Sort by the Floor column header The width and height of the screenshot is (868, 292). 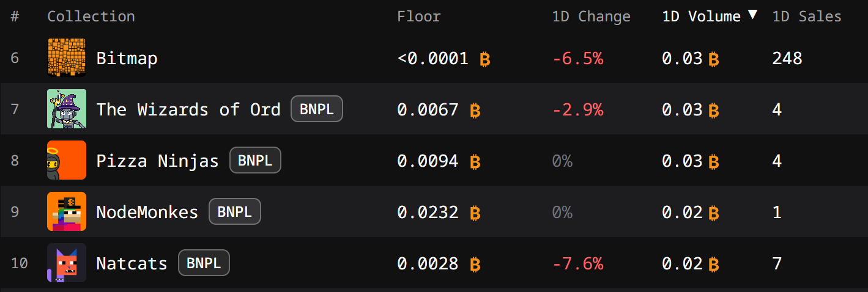(419, 16)
